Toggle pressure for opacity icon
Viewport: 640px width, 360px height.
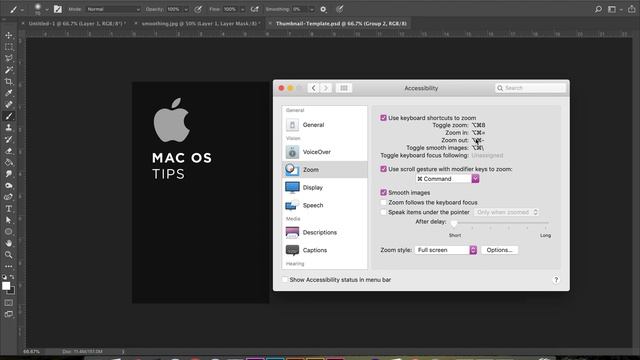click(x=198, y=9)
